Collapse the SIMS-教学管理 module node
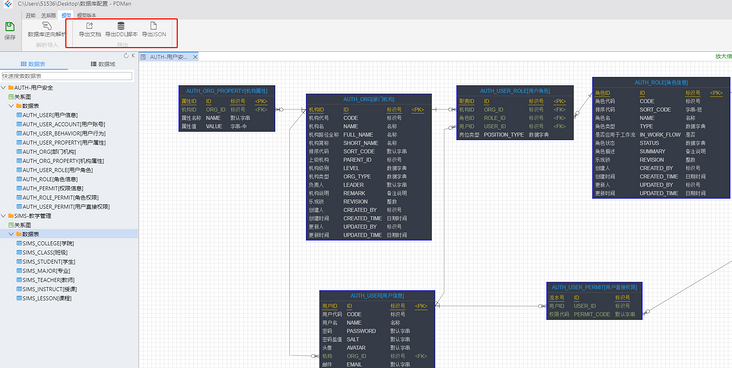This screenshot has width=732, height=368. (4, 216)
